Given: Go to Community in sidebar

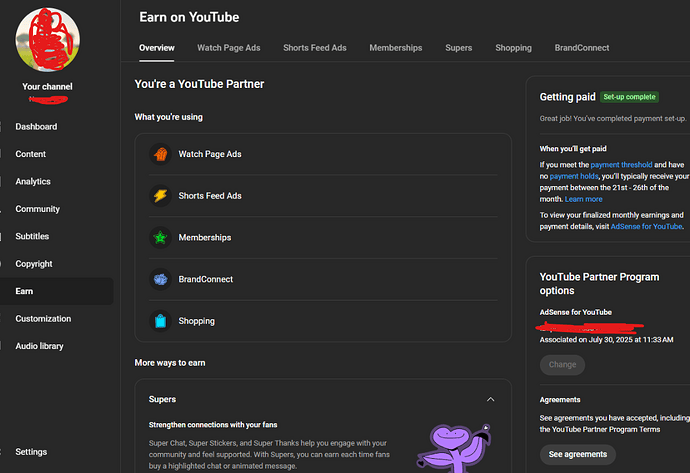Looking at the screenshot, I should [x=37, y=209].
